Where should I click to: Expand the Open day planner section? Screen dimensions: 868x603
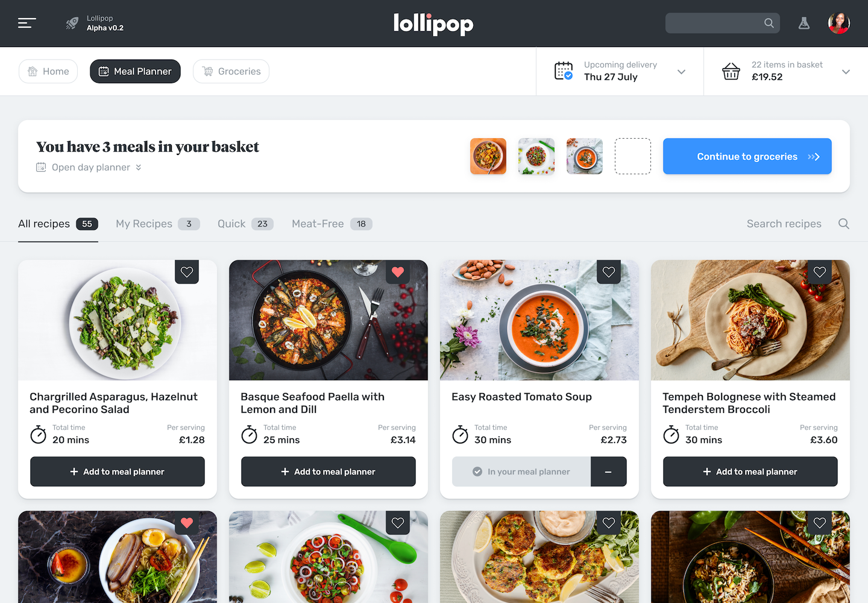[x=89, y=167]
